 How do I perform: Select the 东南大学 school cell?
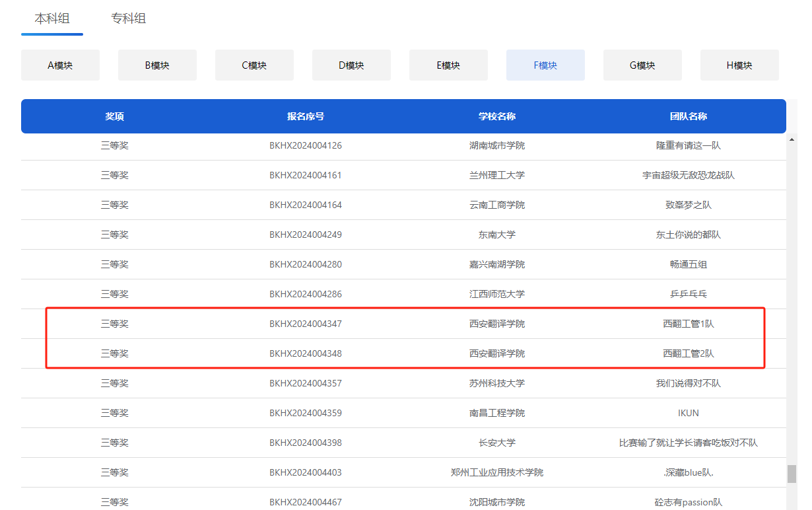(x=497, y=235)
